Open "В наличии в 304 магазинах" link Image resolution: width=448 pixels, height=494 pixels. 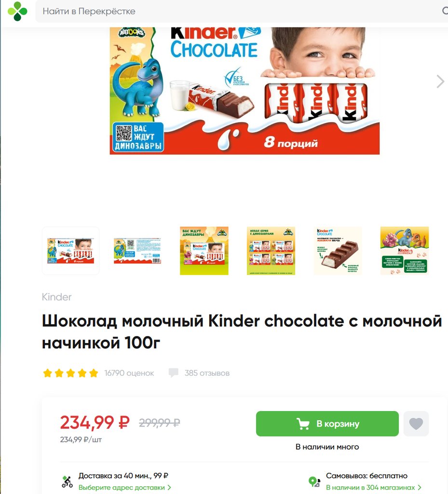(373, 487)
